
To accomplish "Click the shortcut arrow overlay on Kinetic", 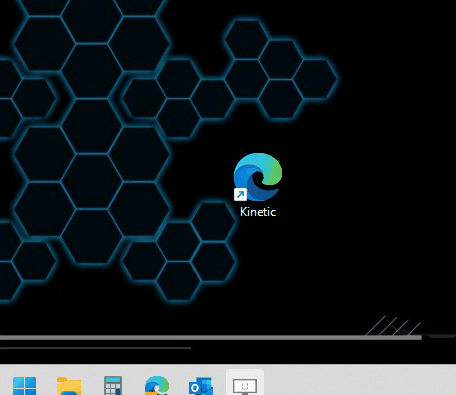I will click(x=240, y=194).
